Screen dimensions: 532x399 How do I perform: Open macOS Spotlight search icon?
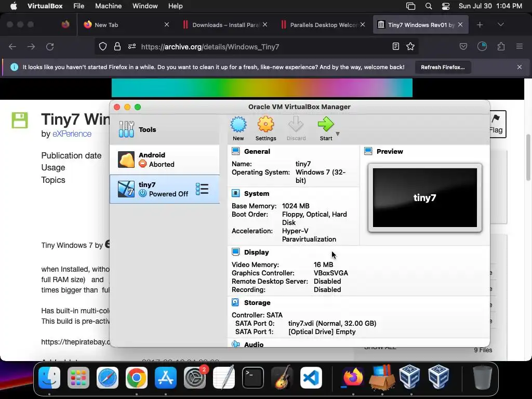coord(429,6)
